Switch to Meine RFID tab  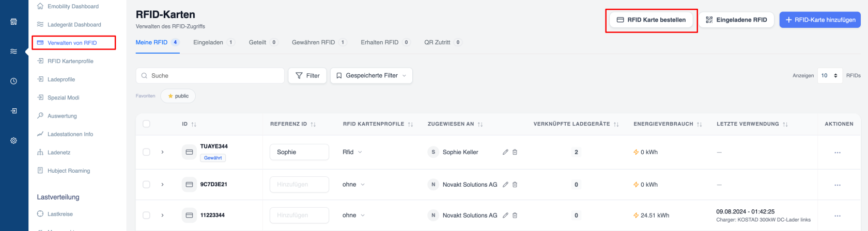(157, 42)
